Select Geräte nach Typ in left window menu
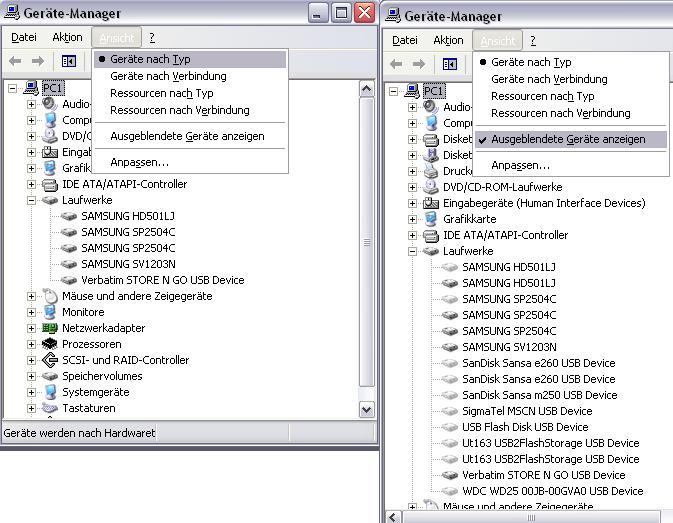Viewport: 673px width, 523px height. [190, 59]
